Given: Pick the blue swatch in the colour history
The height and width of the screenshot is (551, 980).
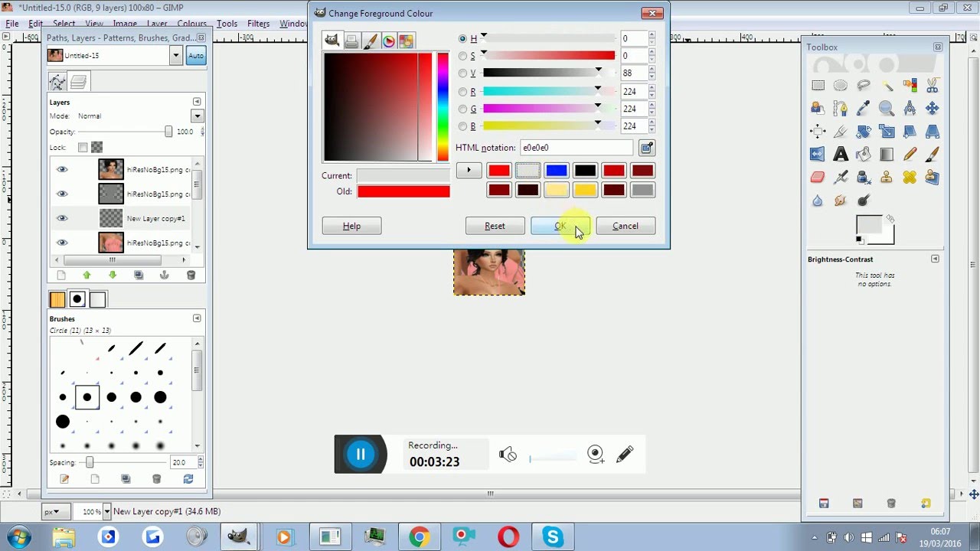Looking at the screenshot, I should click(557, 170).
